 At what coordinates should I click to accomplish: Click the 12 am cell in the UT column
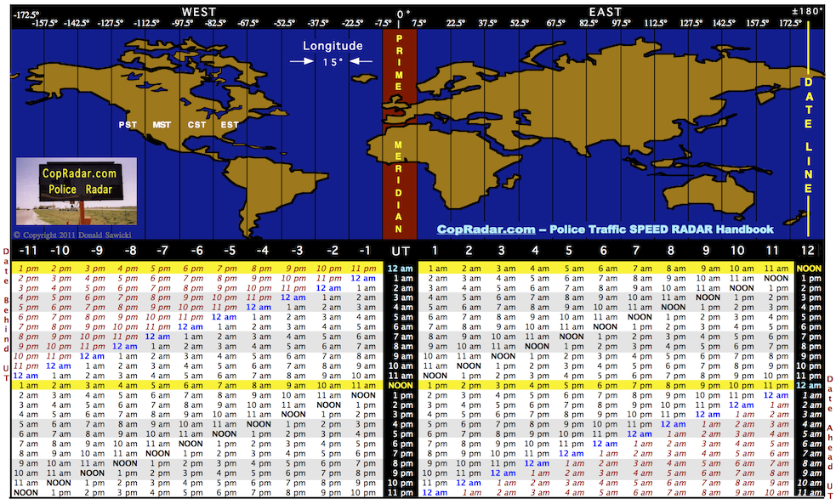click(401, 269)
